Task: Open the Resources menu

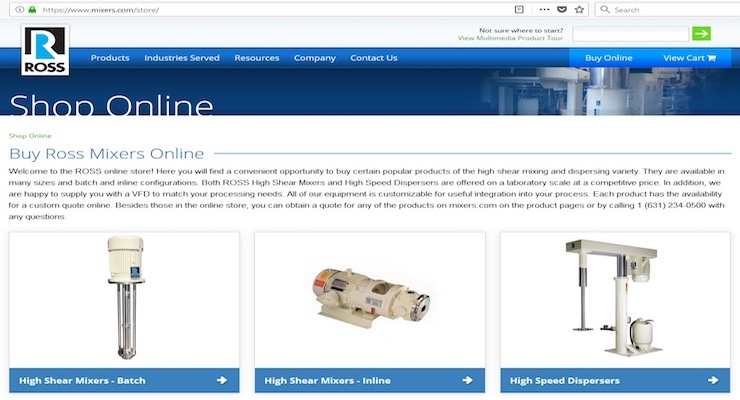Action: pos(257,58)
